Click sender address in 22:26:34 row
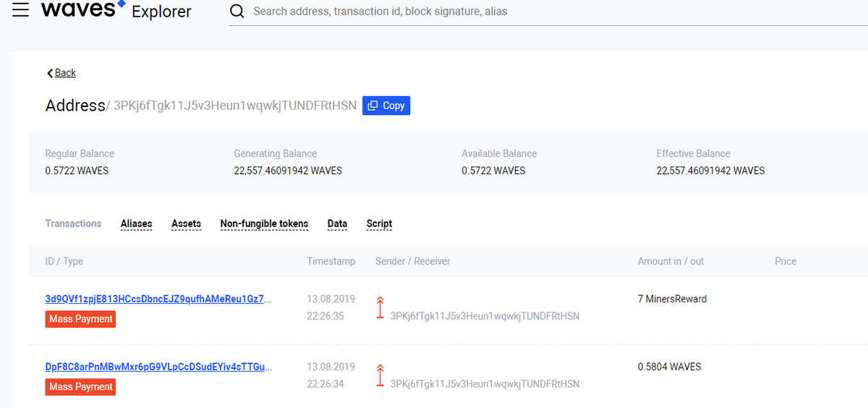Screen dimensions: 868x408 click(485, 384)
